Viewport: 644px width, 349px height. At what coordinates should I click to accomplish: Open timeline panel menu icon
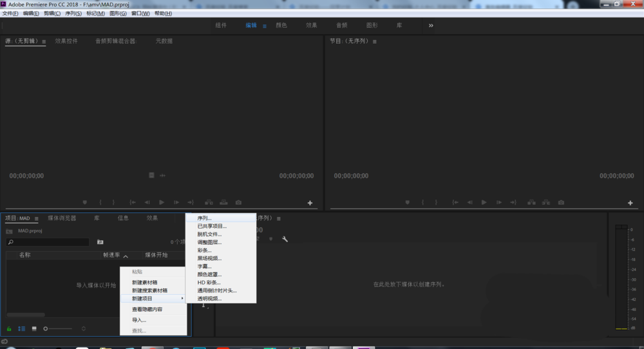278,218
